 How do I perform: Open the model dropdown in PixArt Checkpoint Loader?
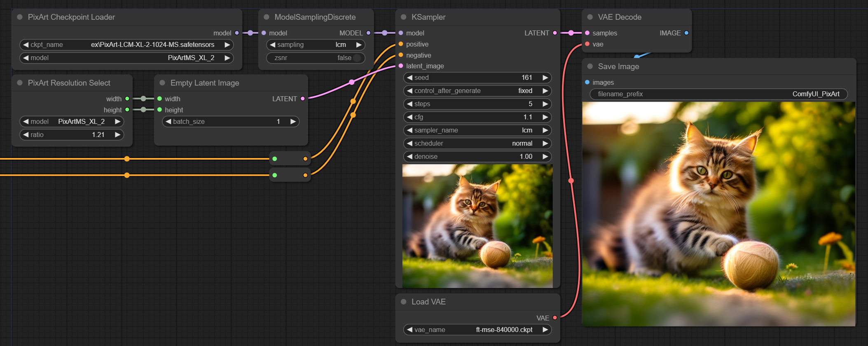pos(126,58)
